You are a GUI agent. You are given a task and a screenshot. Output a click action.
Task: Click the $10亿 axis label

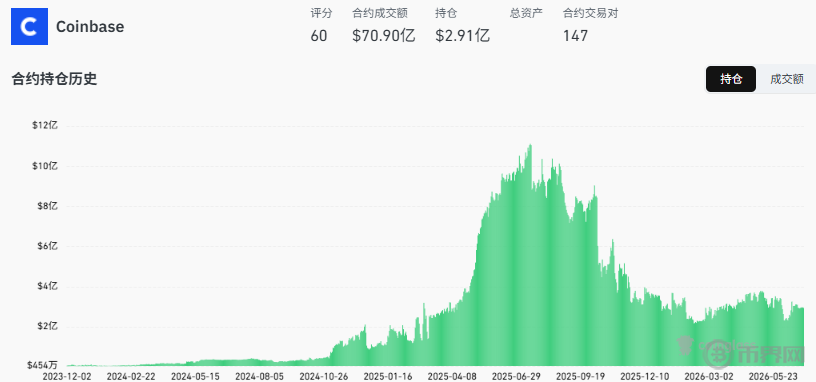pyautogui.click(x=46, y=166)
